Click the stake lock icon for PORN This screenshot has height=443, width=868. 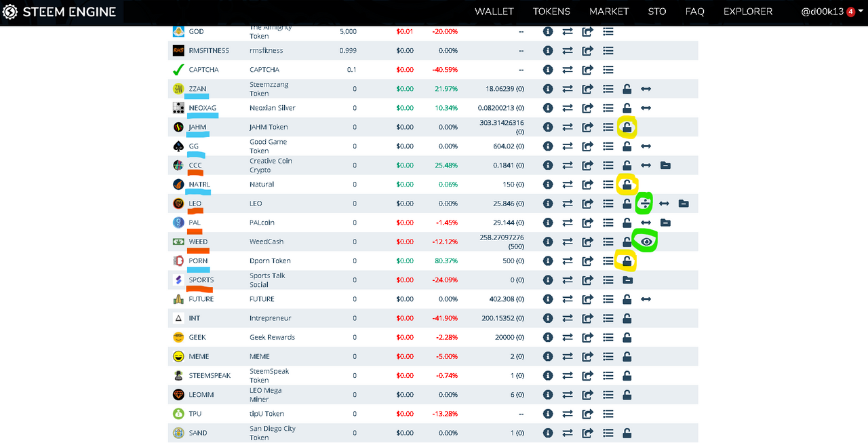coord(627,261)
